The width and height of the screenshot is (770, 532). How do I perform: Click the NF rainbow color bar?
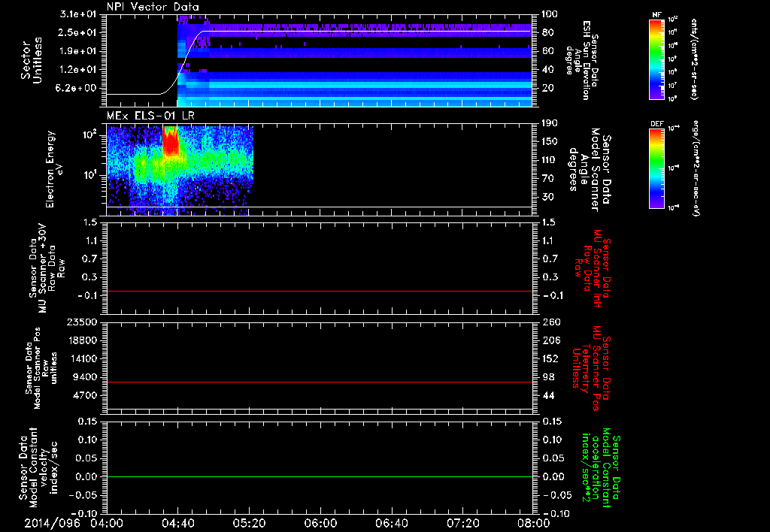(x=656, y=59)
